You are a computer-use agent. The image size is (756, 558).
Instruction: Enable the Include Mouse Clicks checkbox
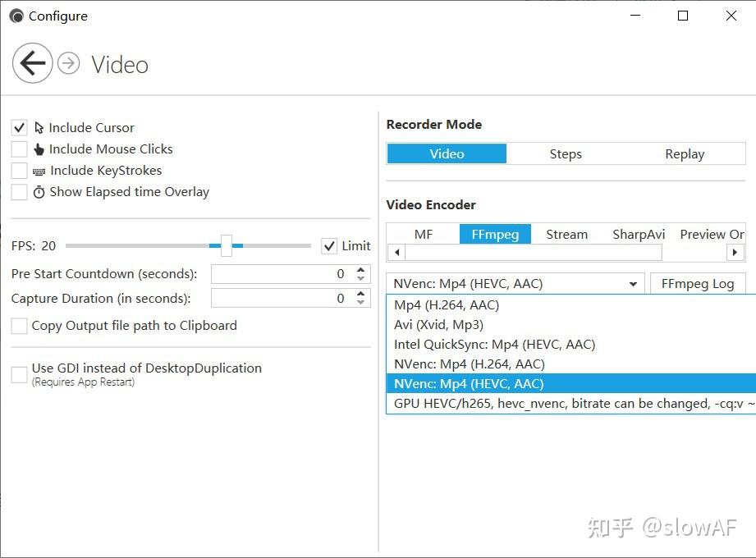coord(19,149)
